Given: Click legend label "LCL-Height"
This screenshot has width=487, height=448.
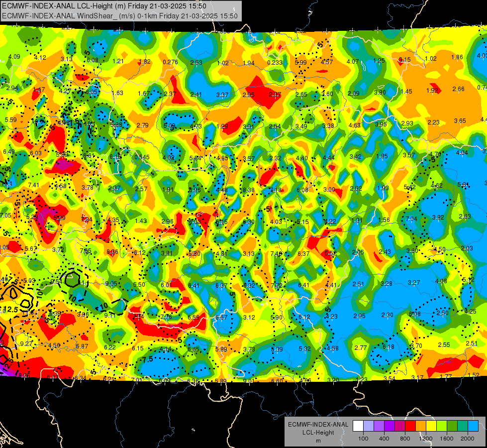Looking at the screenshot, I should coord(318,433).
